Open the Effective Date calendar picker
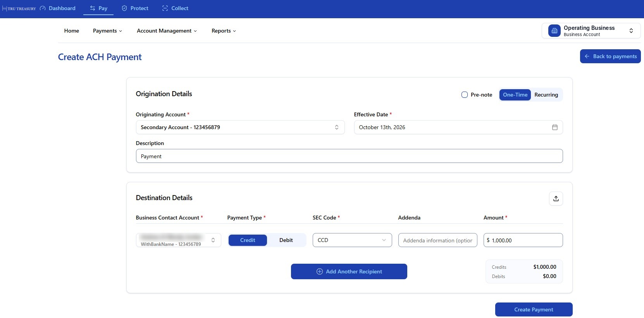The height and width of the screenshot is (318, 644). (458, 127)
